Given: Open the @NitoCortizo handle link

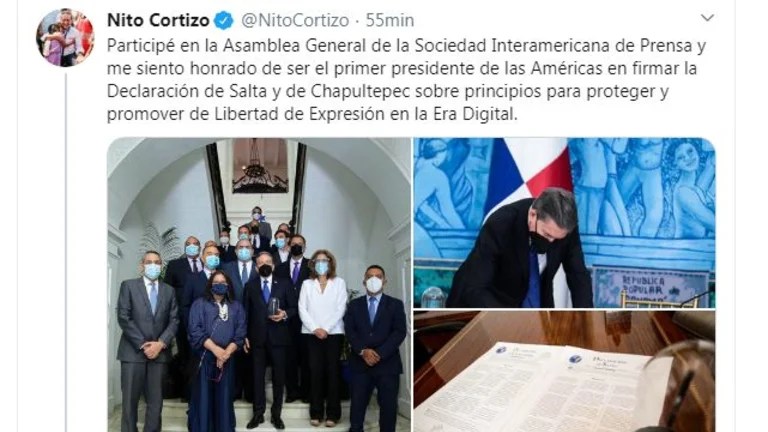Looking at the screenshot, I should (x=295, y=21).
